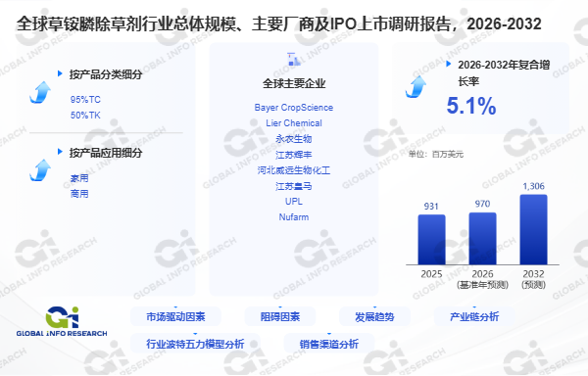Click Bayer CropScience company name
Screen dimensions: 588x376
(294, 108)
